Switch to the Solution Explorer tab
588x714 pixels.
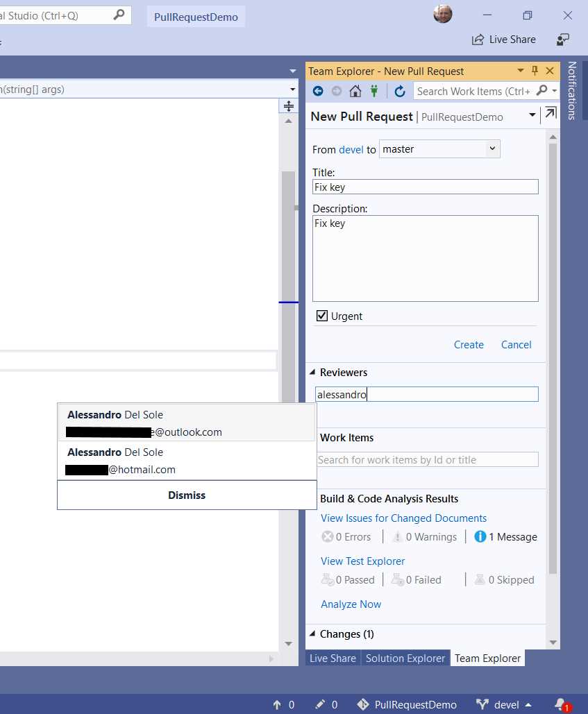tap(405, 658)
